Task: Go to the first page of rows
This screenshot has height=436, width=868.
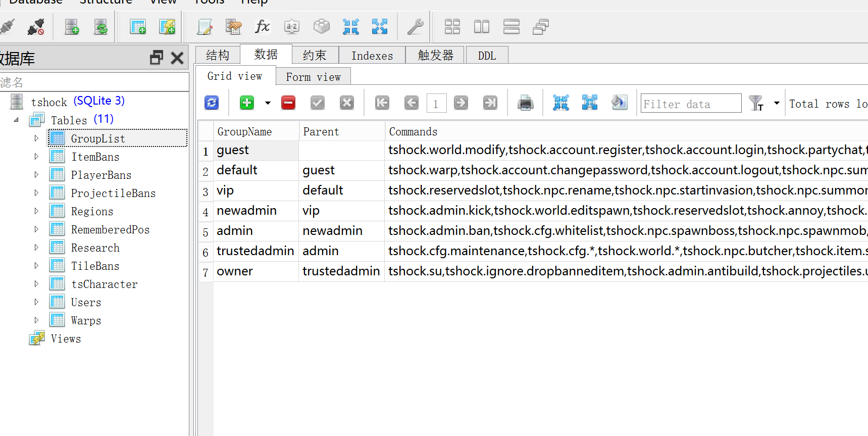Action: [x=382, y=103]
